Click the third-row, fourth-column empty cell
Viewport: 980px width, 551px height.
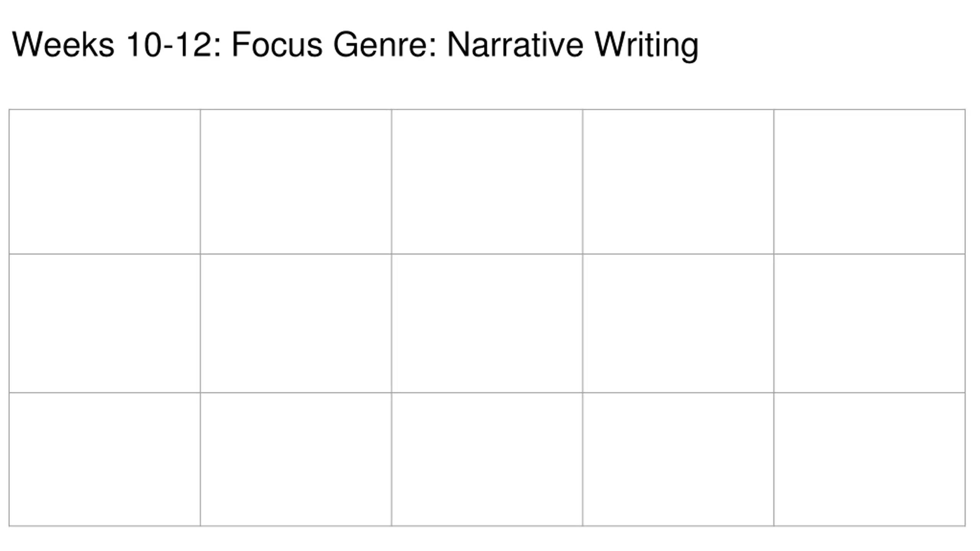(x=678, y=459)
